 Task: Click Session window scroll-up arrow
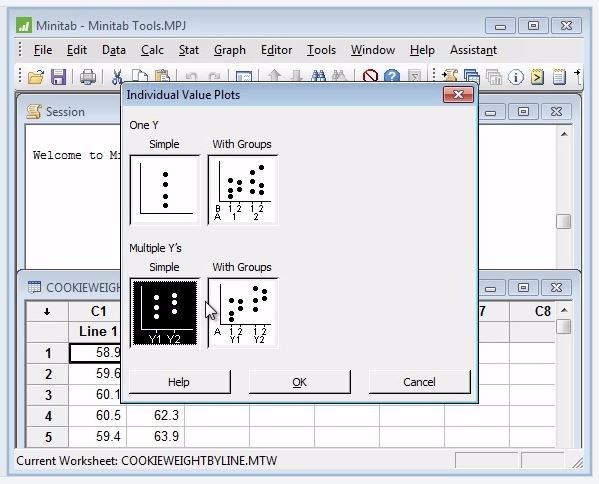click(x=564, y=134)
